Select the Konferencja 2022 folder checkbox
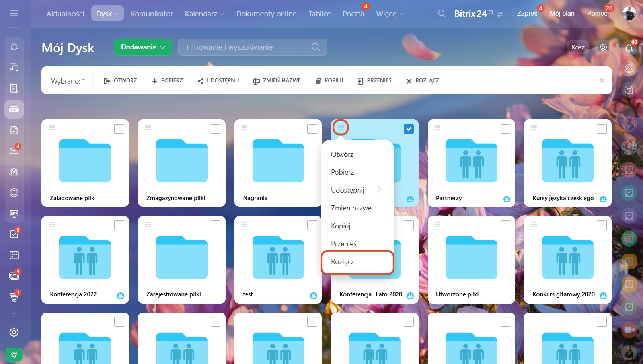The width and height of the screenshot is (643, 364). point(119,226)
